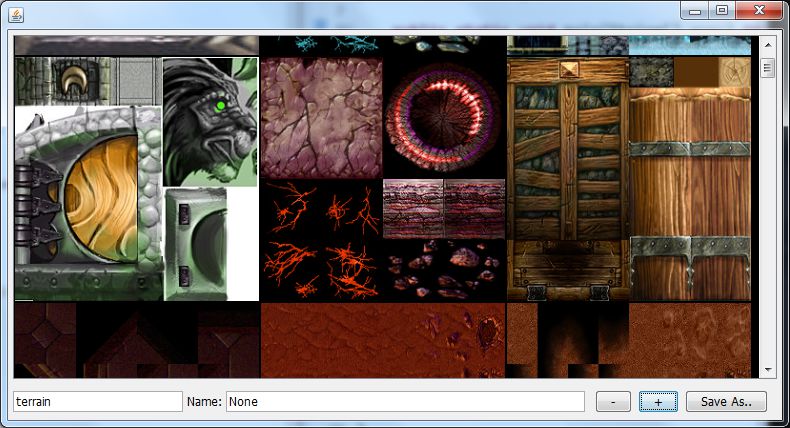Click the minus zoom-out button
Image resolution: width=790 pixels, height=428 pixels.
pos(613,402)
